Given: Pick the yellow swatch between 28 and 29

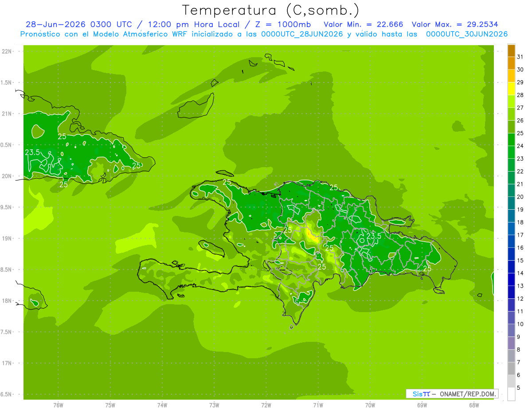Looking at the screenshot, I should pyautogui.click(x=512, y=89).
